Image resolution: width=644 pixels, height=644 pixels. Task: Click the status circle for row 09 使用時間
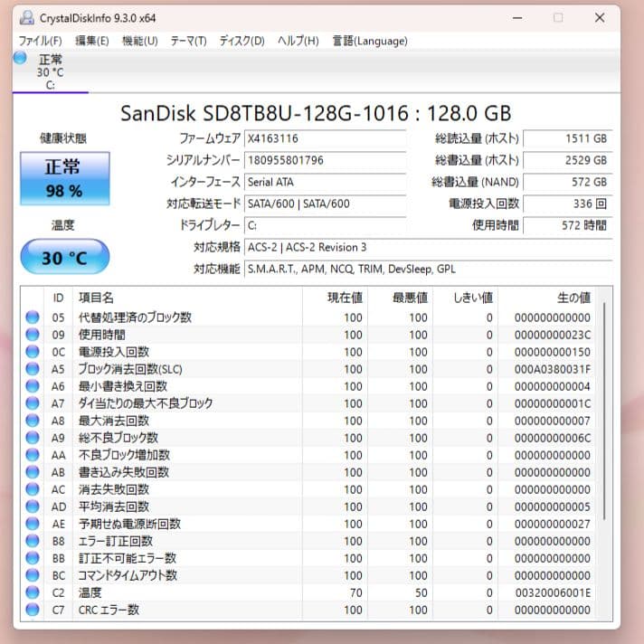[x=33, y=335]
